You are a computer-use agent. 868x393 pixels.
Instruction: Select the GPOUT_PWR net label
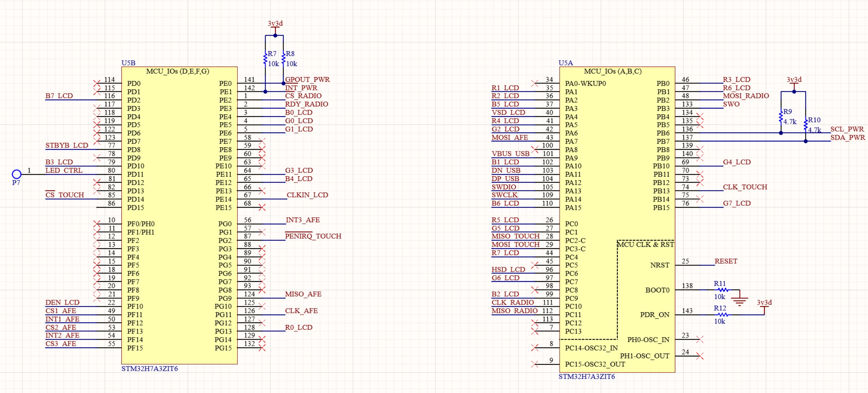tap(307, 79)
